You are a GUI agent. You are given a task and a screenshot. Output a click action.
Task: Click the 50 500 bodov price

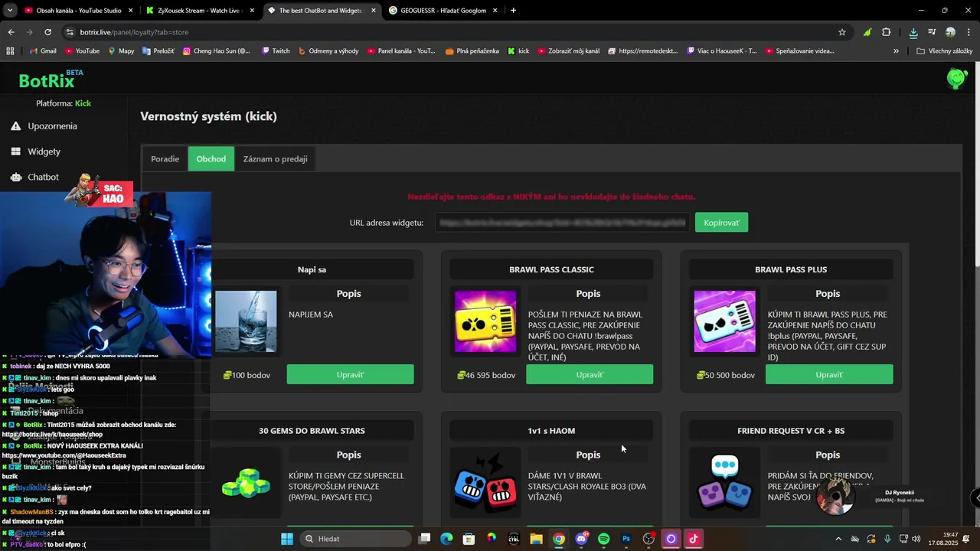(x=726, y=375)
